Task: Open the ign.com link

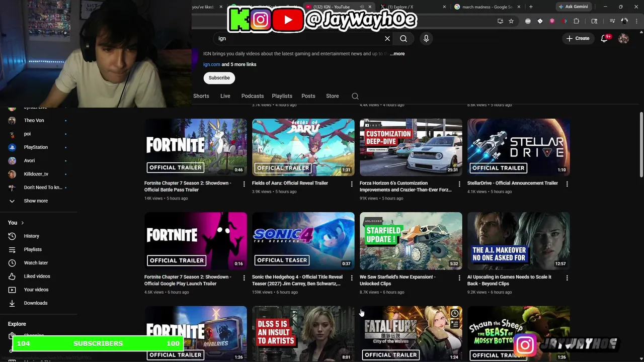Action: (212, 64)
